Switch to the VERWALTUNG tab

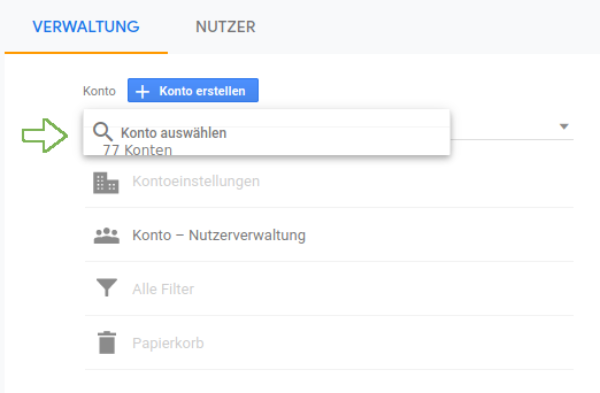[x=86, y=27]
